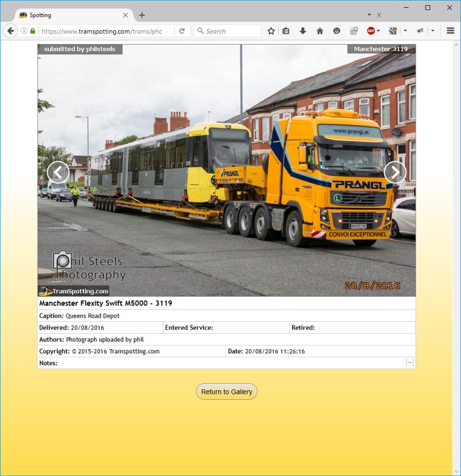Open the screenshot/page tool icon in toolbar
This screenshot has height=476, width=461.
[354, 31]
